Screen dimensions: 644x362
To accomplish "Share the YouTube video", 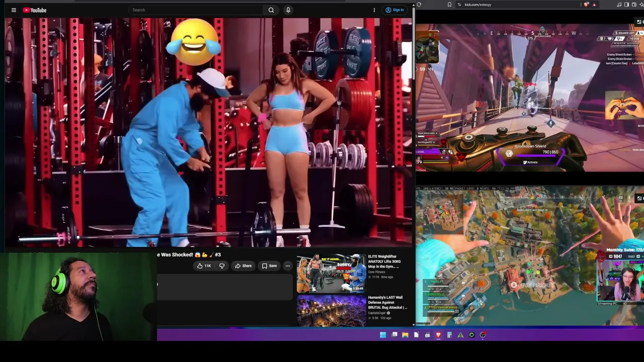I will point(243,266).
